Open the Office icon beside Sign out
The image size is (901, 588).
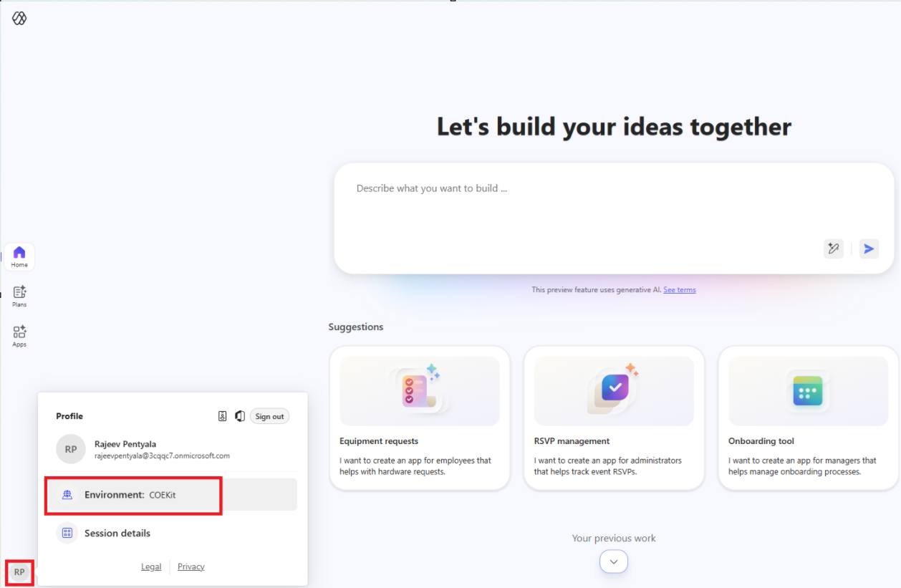coord(240,416)
